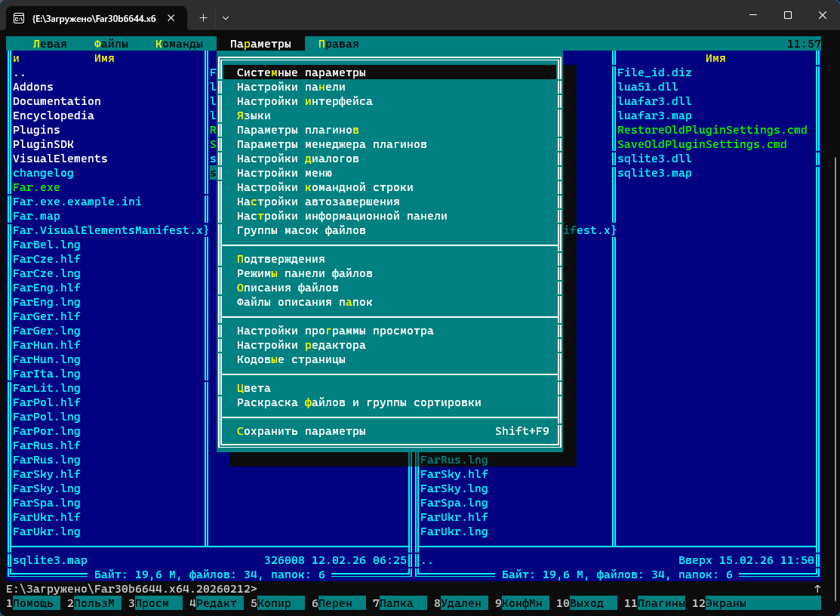Image resolution: width=840 pixels, height=616 pixels.
Task: Select Подтверждения in the Параметры menu
Action: click(x=281, y=259)
